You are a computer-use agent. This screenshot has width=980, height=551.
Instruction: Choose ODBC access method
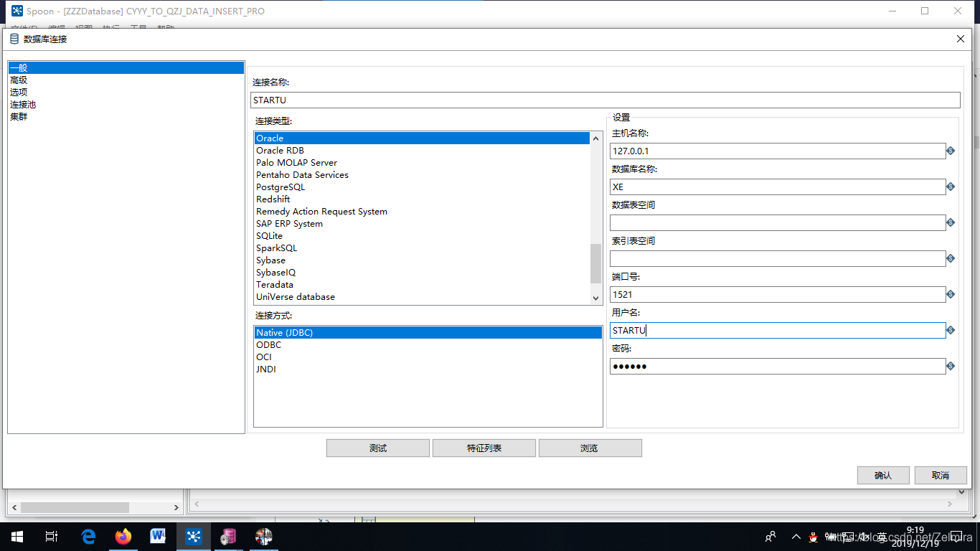click(428, 345)
